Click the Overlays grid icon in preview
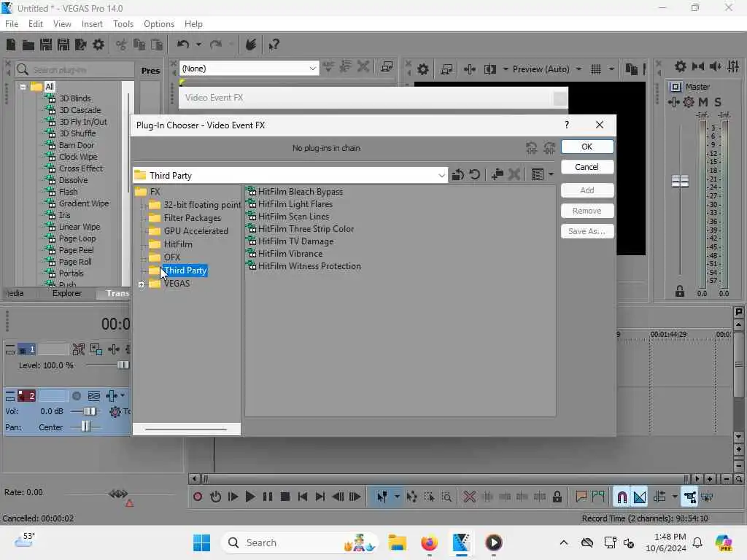The image size is (747, 560). coord(596,69)
